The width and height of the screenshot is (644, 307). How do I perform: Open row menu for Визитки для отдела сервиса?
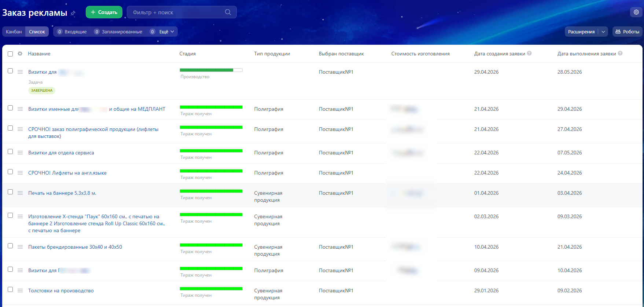click(20, 153)
